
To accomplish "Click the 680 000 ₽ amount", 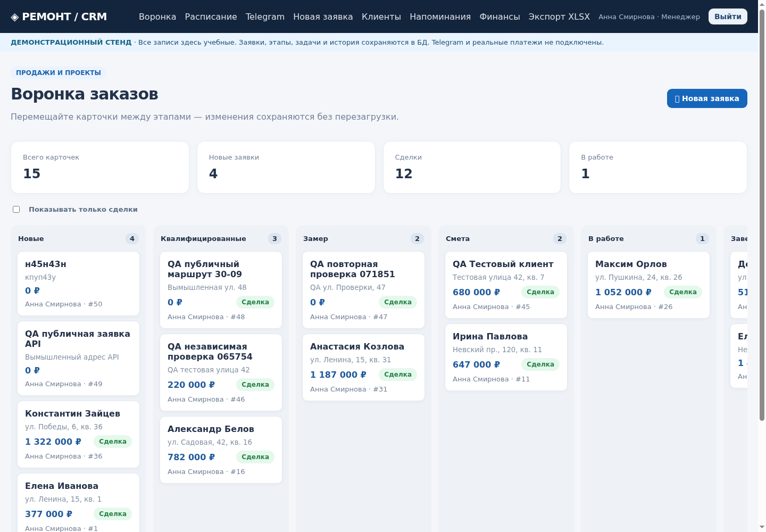I will click(x=477, y=292).
